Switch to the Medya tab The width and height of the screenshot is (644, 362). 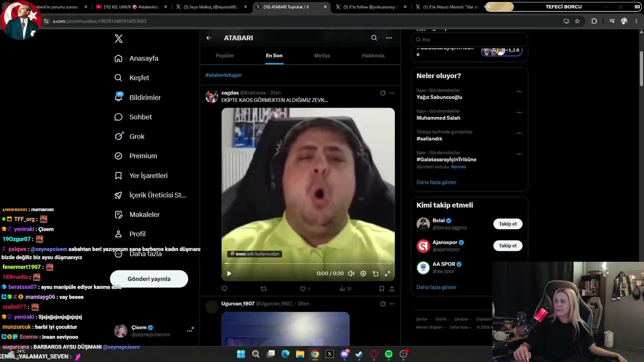(x=322, y=55)
